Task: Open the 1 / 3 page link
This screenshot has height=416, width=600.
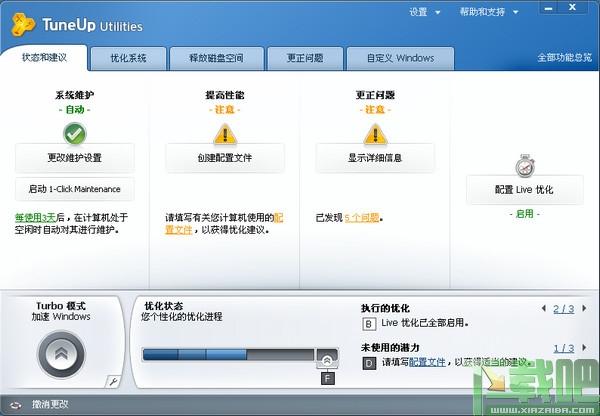Action: coord(564,348)
